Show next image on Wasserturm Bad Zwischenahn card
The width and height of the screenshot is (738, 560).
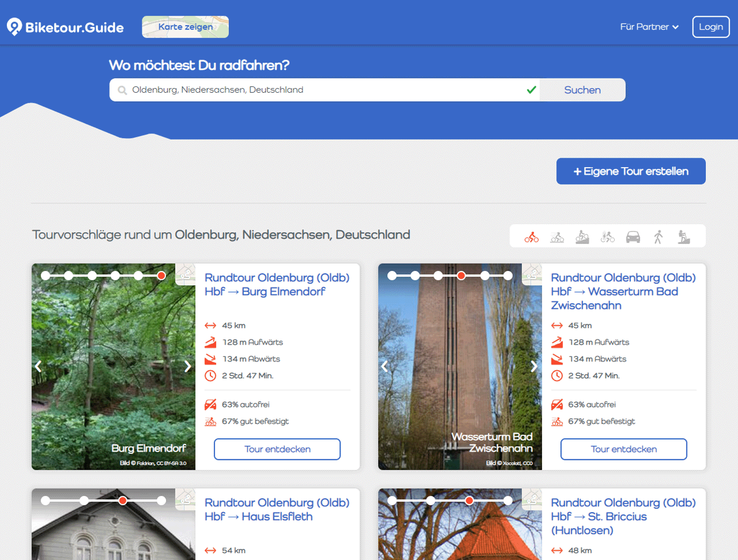533,366
